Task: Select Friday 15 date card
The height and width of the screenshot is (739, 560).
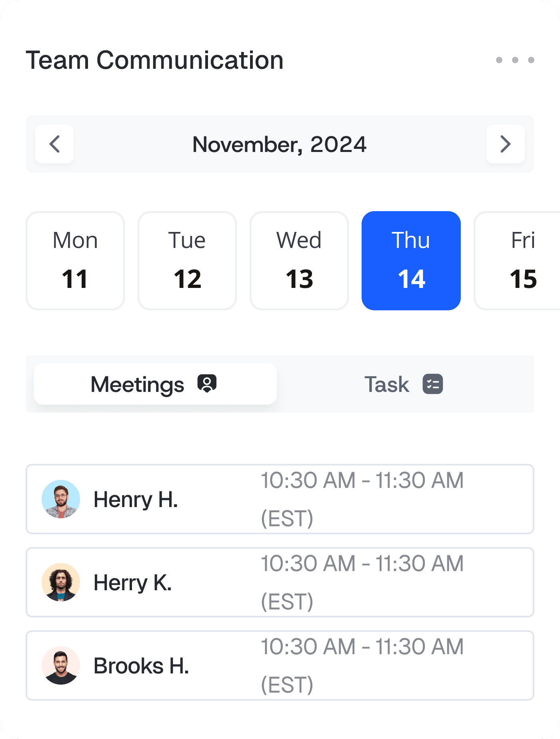Action: pyautogui.click(x=517, y=261)
